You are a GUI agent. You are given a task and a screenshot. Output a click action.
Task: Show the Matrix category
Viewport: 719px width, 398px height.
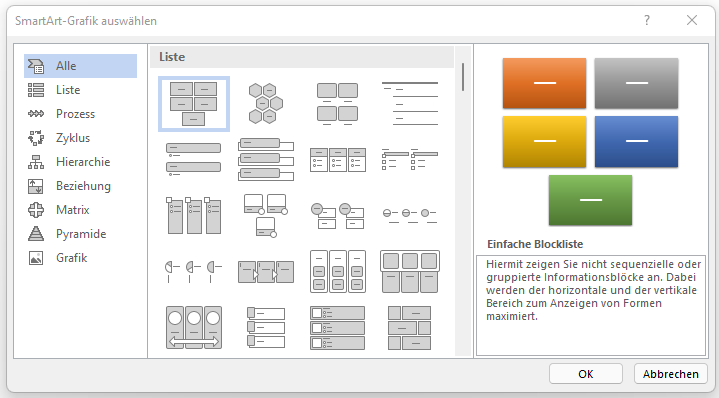point(80,210)
